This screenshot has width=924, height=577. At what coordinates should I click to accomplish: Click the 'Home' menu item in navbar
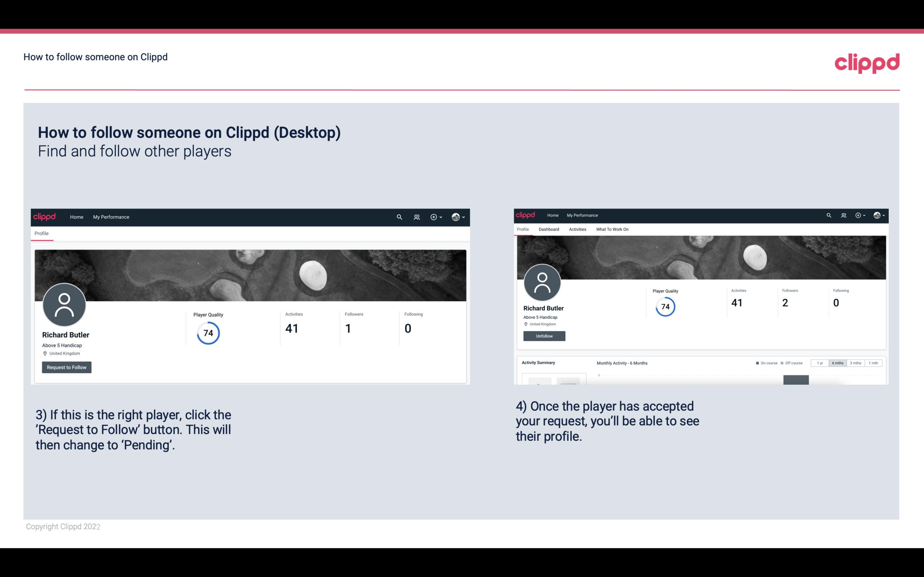coord(76,217)
